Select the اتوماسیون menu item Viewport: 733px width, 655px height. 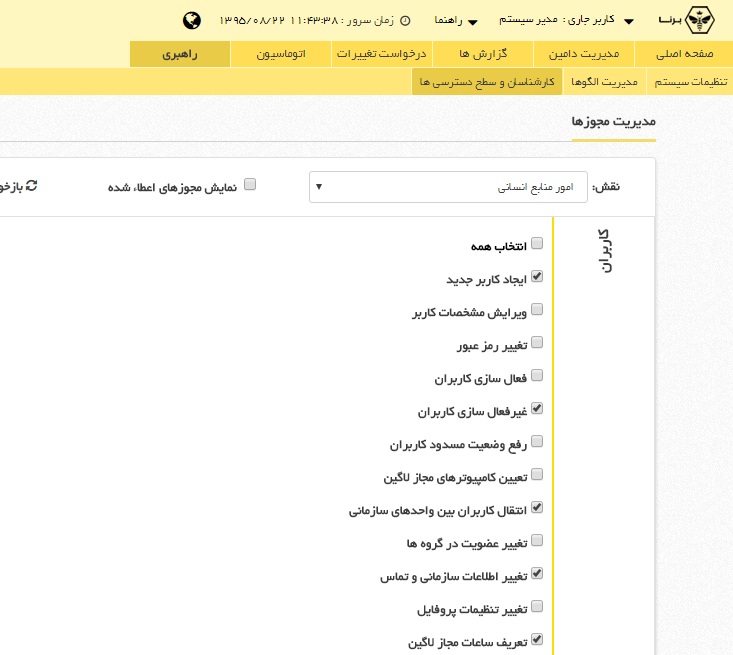pos(280,54)
